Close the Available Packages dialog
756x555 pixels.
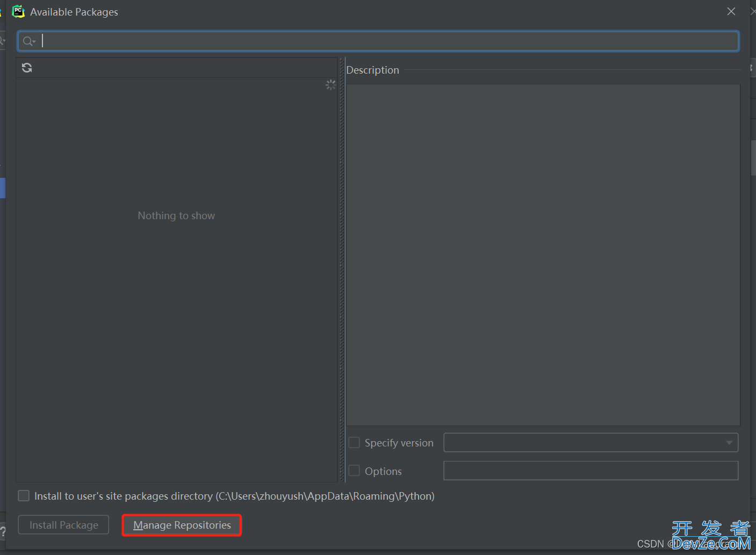(731, 11)
